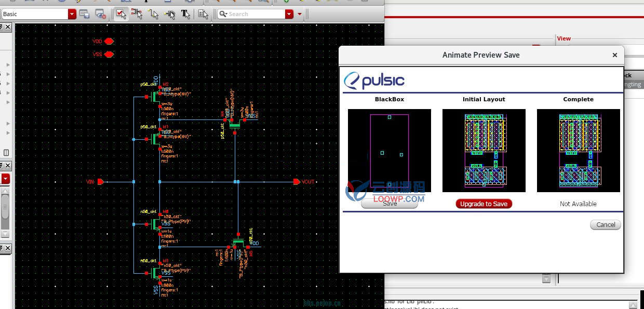Click the pin selection cursor tool

(x=169, y=14)
